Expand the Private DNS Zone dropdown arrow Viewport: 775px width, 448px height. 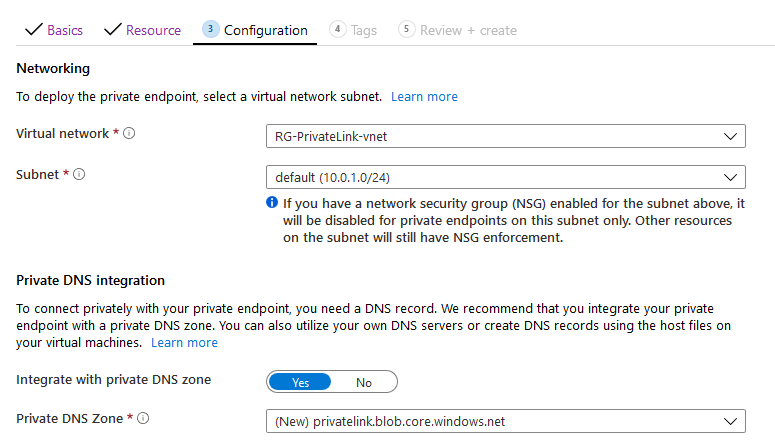point(730,421)
